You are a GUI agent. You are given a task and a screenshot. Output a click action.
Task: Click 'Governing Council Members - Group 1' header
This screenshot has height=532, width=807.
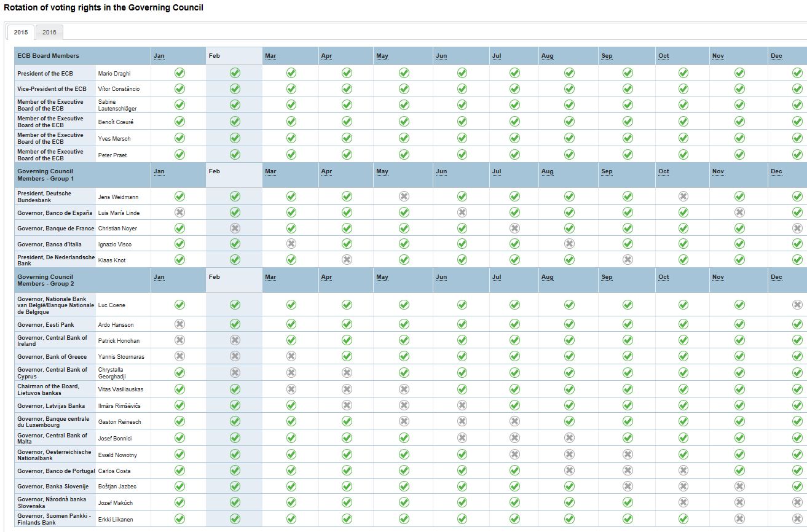pyautogui.click(x=45, y=175)
